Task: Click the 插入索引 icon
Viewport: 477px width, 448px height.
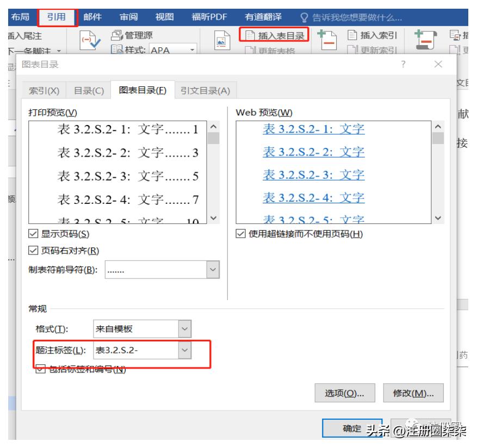Action: 373,35
